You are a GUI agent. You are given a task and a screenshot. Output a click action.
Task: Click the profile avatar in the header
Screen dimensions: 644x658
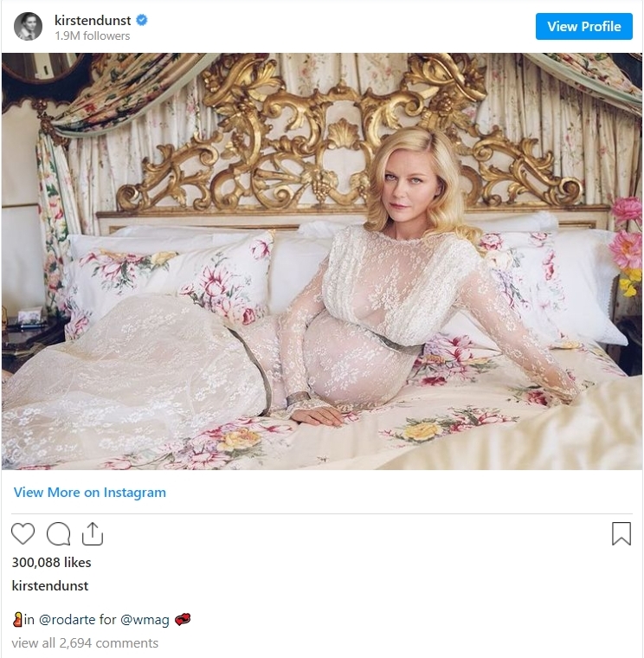(x=28, y=27)
